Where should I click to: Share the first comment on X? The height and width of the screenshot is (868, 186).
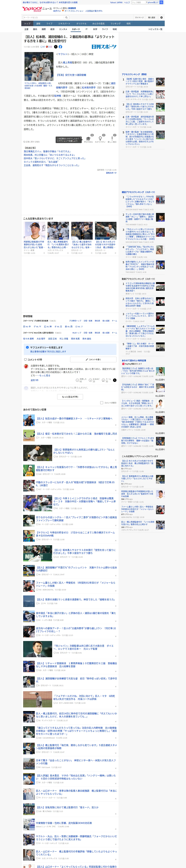[x=115, y=380]
